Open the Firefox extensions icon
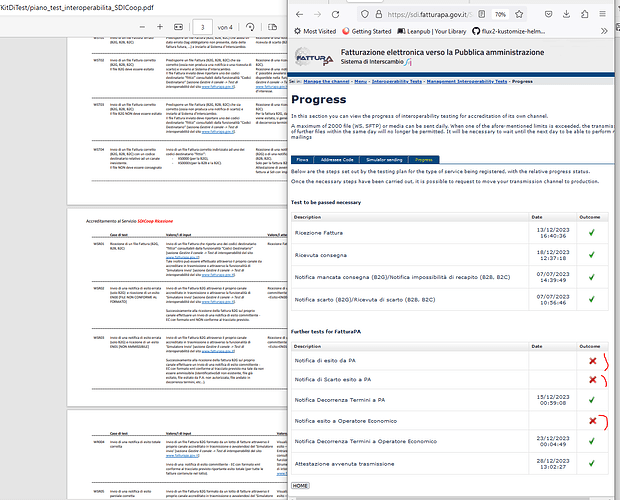This screenshot has height=500, width=620. tap(584, 14)
